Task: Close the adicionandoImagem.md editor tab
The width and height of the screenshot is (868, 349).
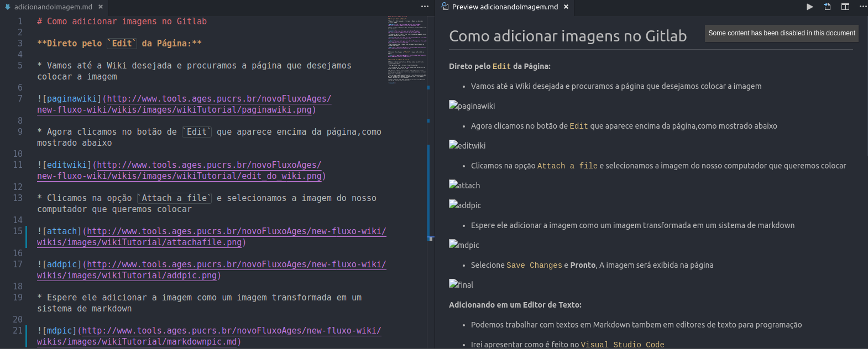Action: [101, 7]
